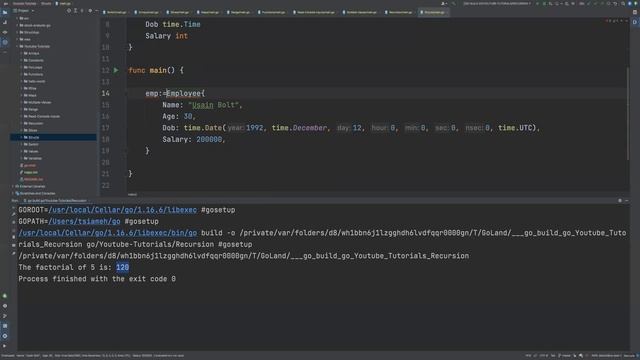Rerun program icon in Run panel
The height and width of the screenshot is (360, 640).
click(13, 208)
